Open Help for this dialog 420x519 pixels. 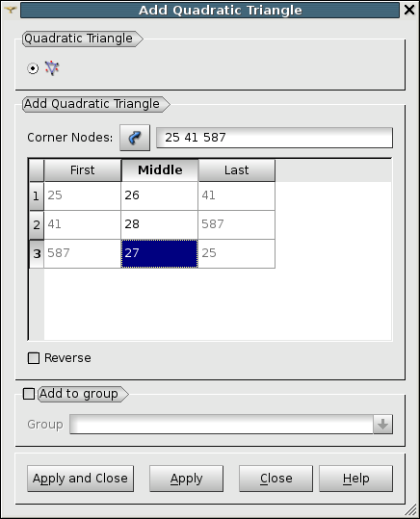click(356, 479)
